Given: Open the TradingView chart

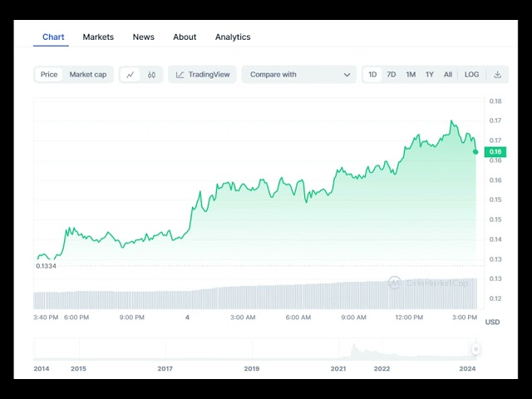Looking at the screenshot, I should click(202, 75).
